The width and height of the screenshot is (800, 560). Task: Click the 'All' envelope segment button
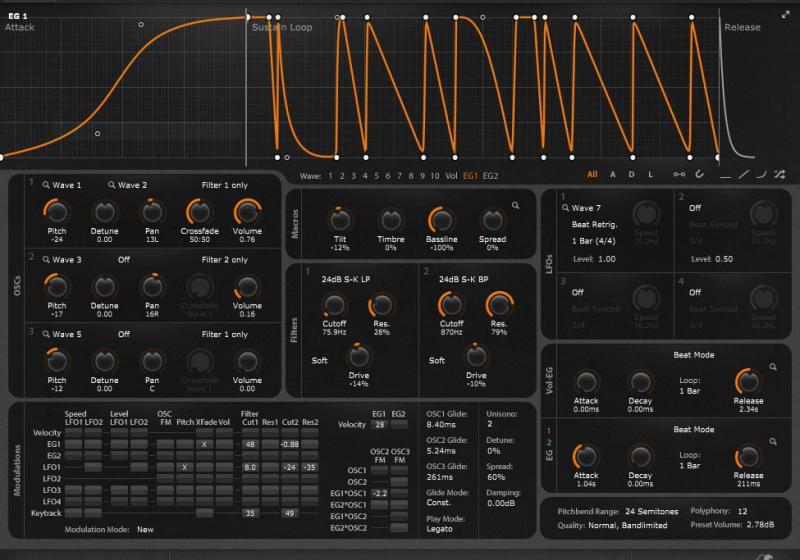(x=592, y=174)
